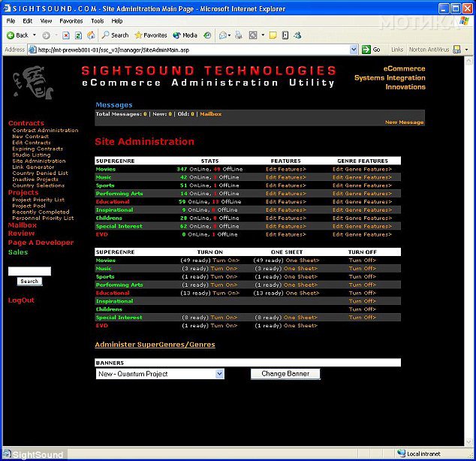Click the address bar URL field

pos(193,50)
